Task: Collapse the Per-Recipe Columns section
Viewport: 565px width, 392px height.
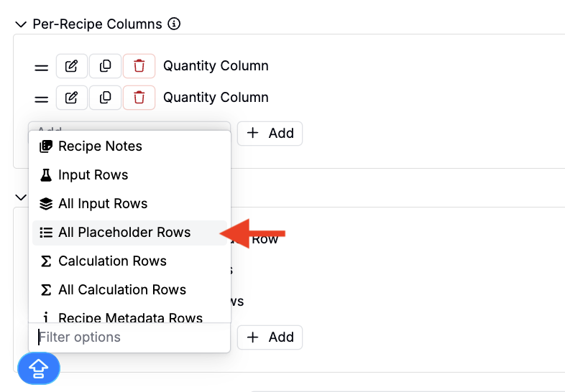Action: [x=22, y=24]
